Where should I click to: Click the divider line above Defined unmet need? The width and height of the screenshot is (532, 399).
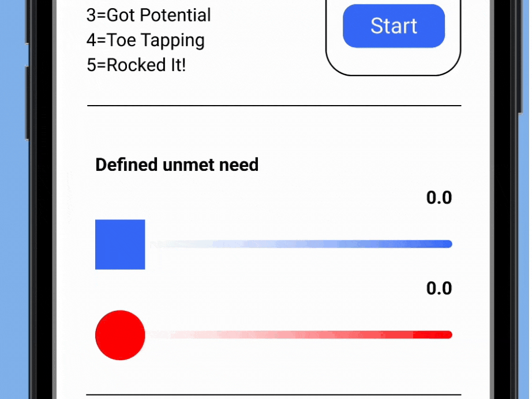pyautogui.click(x=274, y=106)
